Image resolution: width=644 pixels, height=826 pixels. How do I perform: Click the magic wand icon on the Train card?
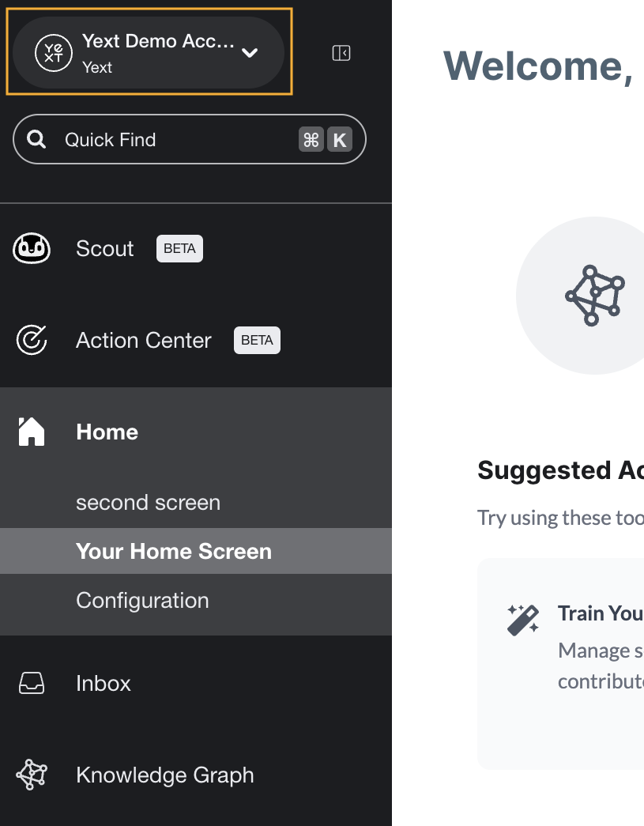tap(522, 620)
